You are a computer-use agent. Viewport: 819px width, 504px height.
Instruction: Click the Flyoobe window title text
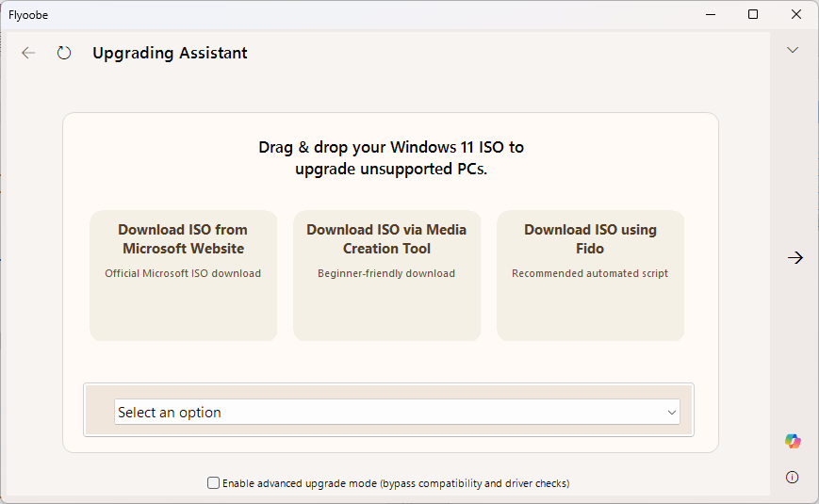coord(28,14)
